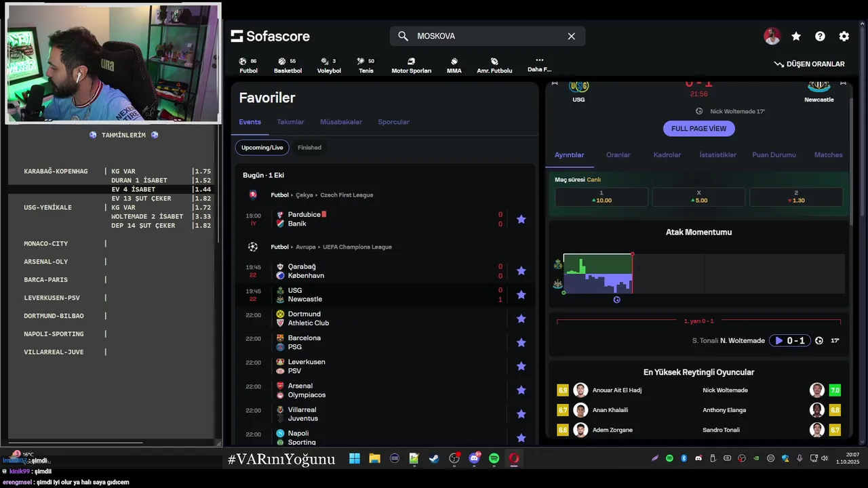Click the search field containing MOSKOVA
This screenshot has width=868, height=488.
(487, 36)
